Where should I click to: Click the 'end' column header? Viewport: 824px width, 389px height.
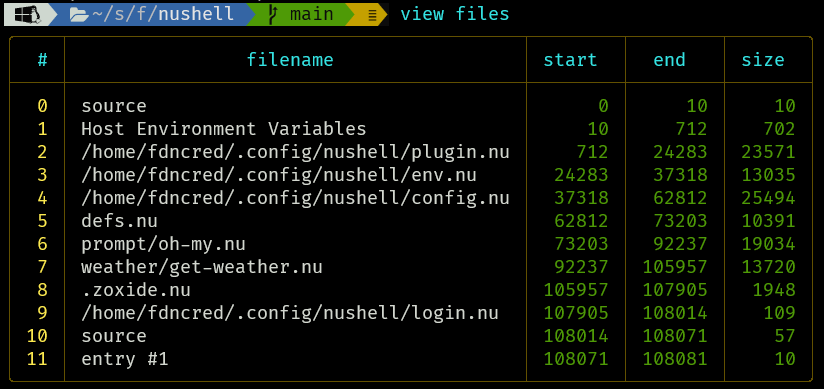[x=669, y=60]
